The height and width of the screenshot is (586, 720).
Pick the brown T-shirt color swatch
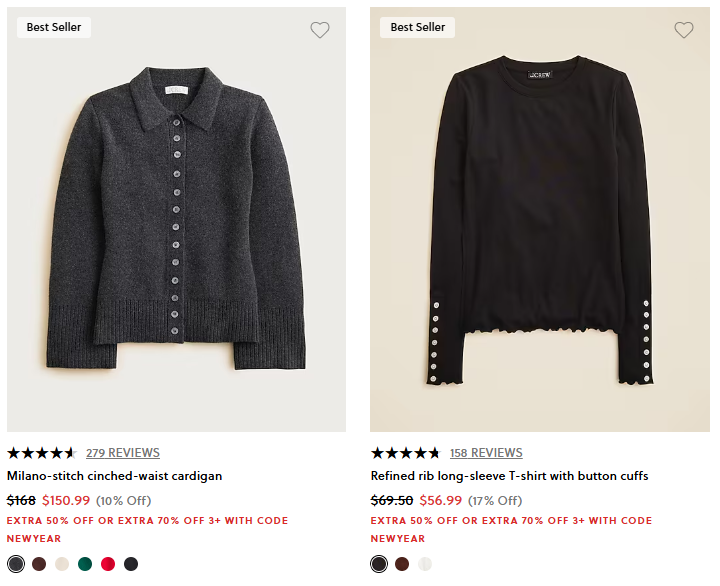click(402, 564)
